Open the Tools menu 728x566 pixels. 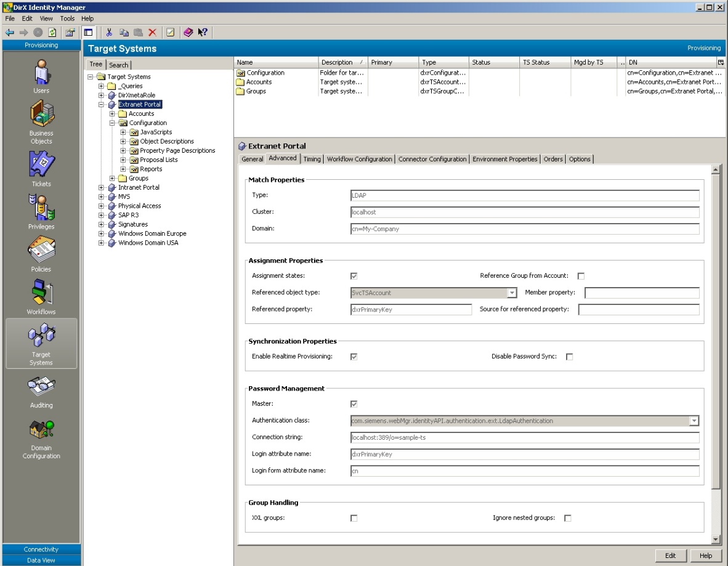67,18
